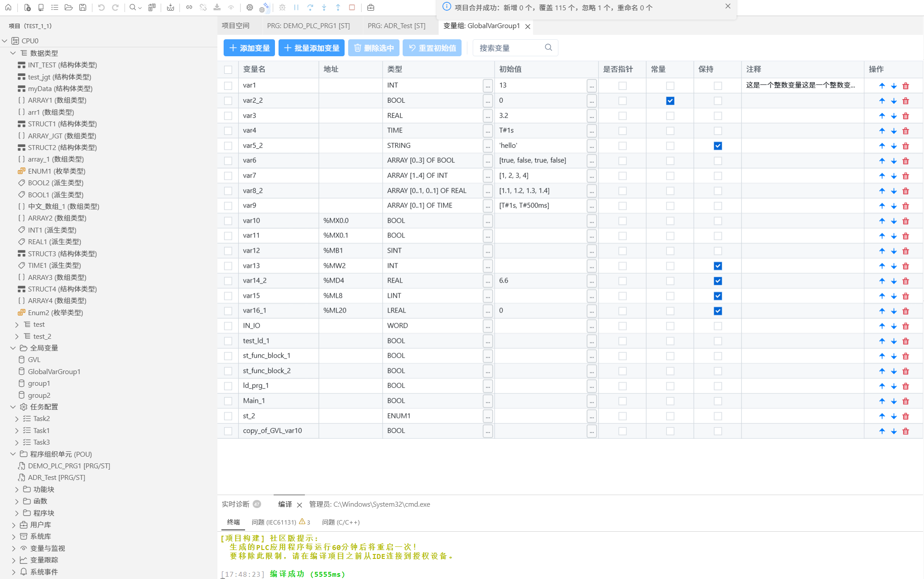Delete var4 row with red trash icon
Screen dimensions: 924x579
[906, 131]
